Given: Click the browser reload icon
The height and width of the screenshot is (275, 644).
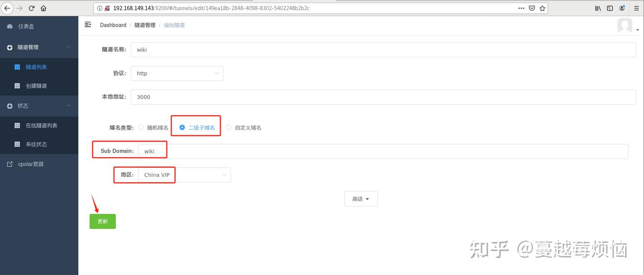Looking at the screenshot, I should (x=31, y=8).
